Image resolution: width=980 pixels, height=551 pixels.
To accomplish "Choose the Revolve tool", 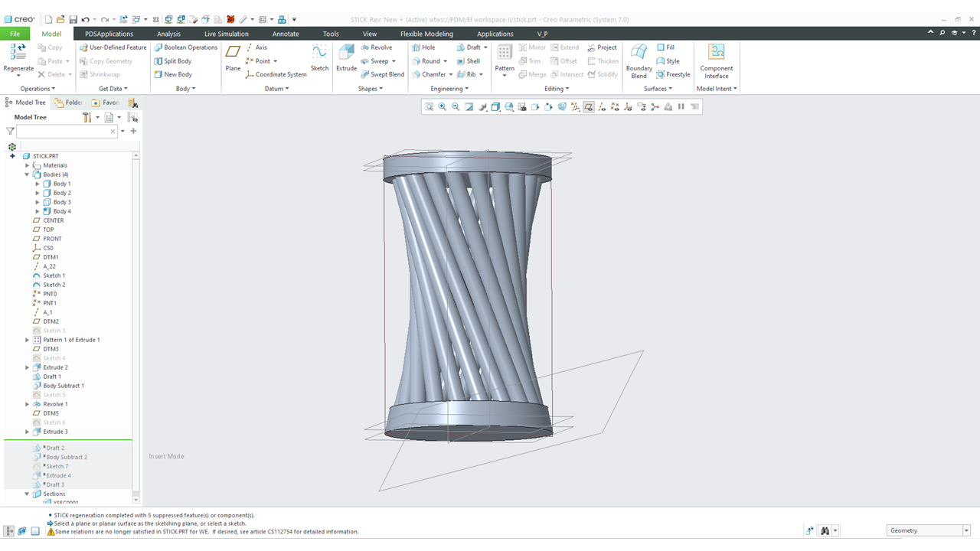I will tap(376, 47).
